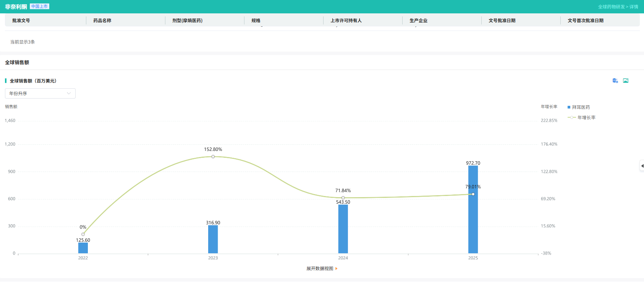Toggle 拜耳医药 legend series visibility
This screenshot has height=285, width=644.
tap(579, 107)
